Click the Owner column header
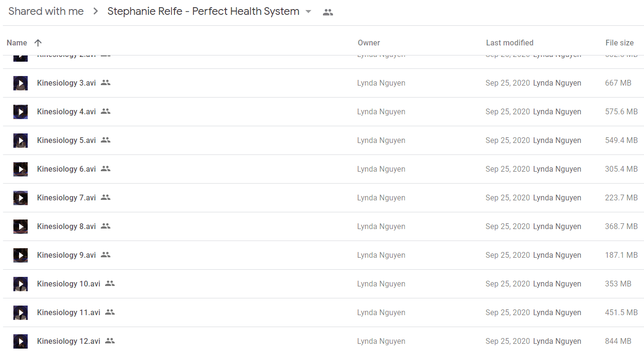The height and width of the screenshot is (351, 644). [369, 43]
